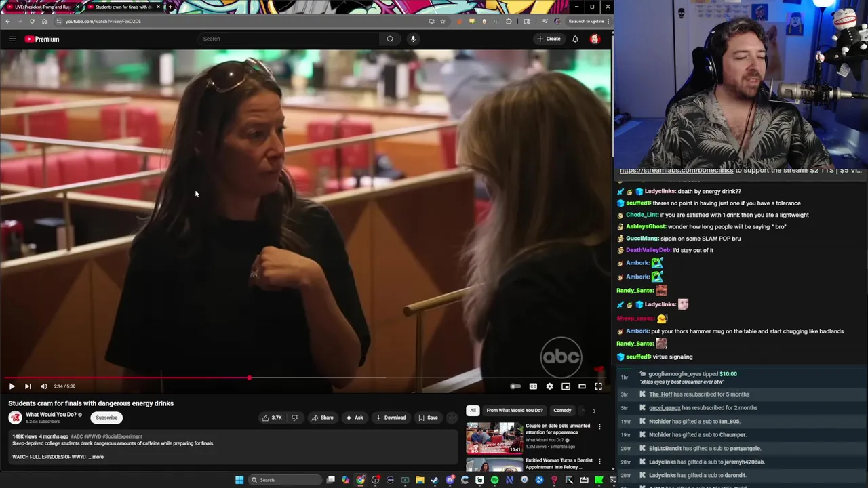Open The_Hoff username in activity feed
Image resolution: width=868 pixels, height=488 pixels.
[660, 394]
